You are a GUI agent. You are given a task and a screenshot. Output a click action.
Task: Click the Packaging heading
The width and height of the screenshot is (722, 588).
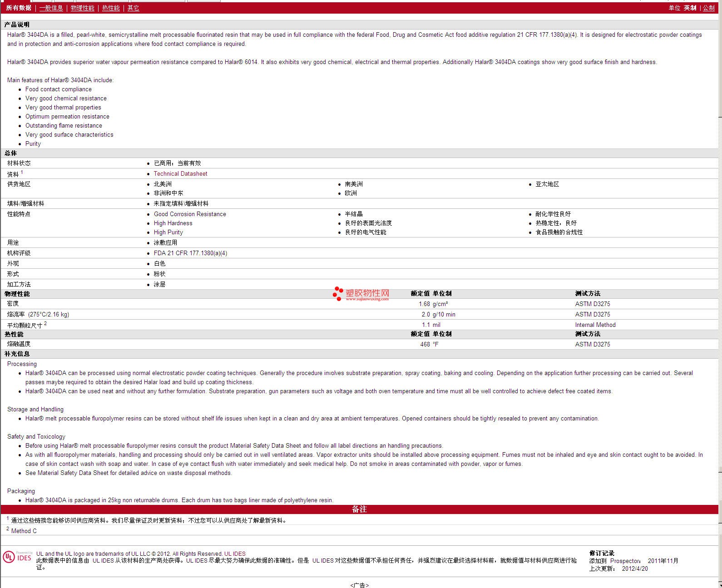(x=21, y=491)
